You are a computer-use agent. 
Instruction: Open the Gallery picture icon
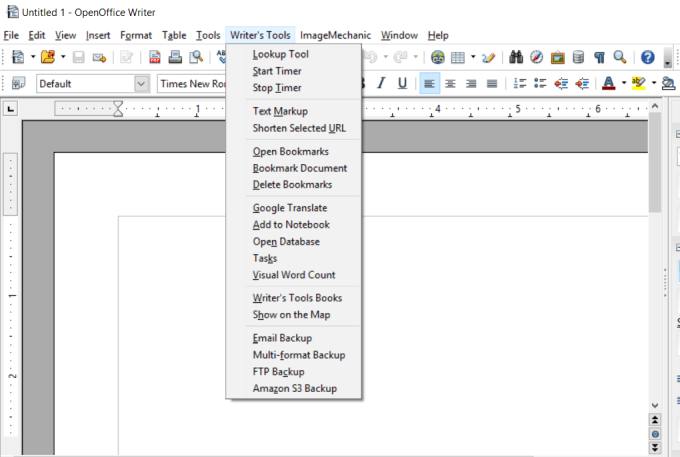point(558,57)
